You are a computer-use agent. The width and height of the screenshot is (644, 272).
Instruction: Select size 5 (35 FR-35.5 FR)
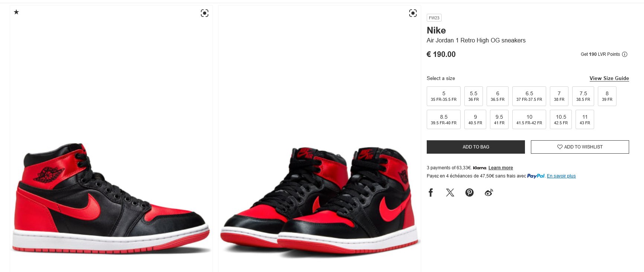tap(443, 96)
